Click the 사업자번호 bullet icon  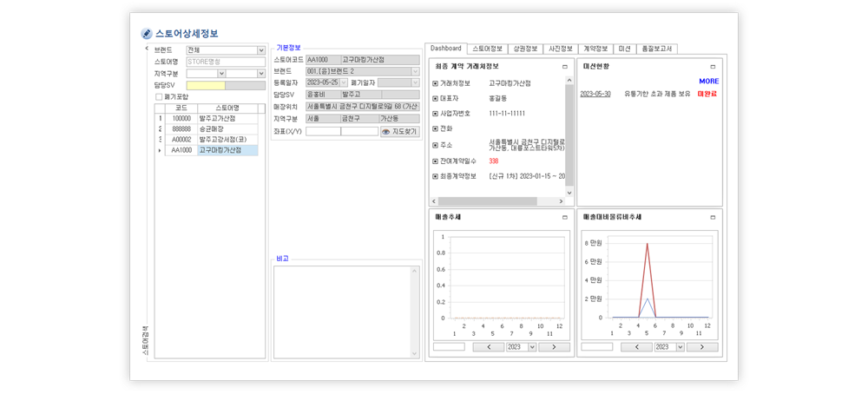pyautogui.click(x=435, y=114)
